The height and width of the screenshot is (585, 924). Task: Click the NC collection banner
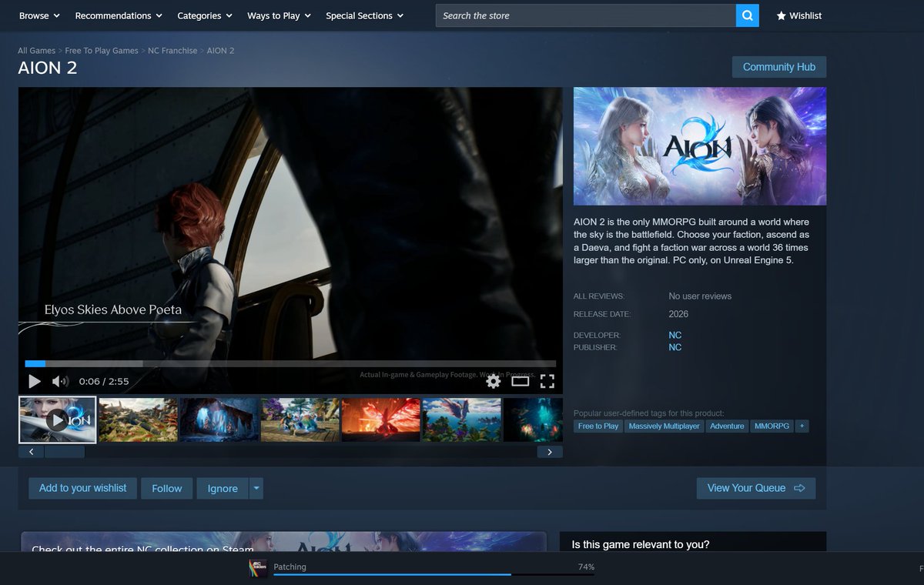click(284, 541)
